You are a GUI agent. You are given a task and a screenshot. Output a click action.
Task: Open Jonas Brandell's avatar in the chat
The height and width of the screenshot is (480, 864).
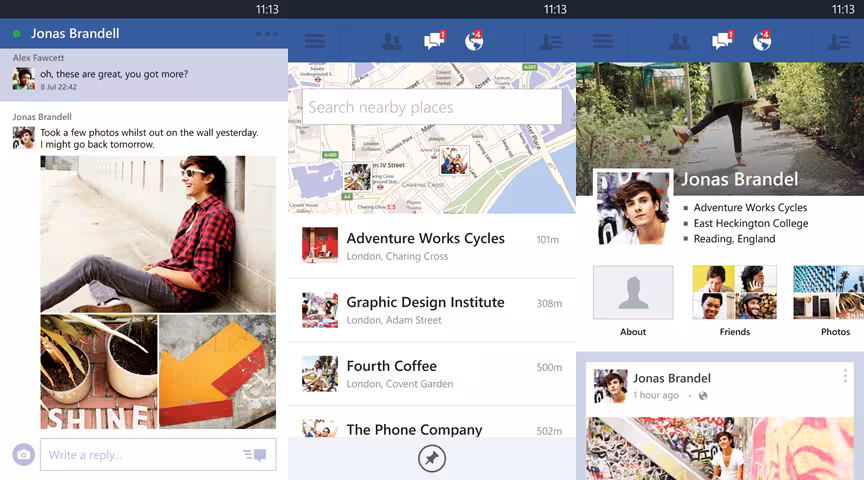(24, 138)
